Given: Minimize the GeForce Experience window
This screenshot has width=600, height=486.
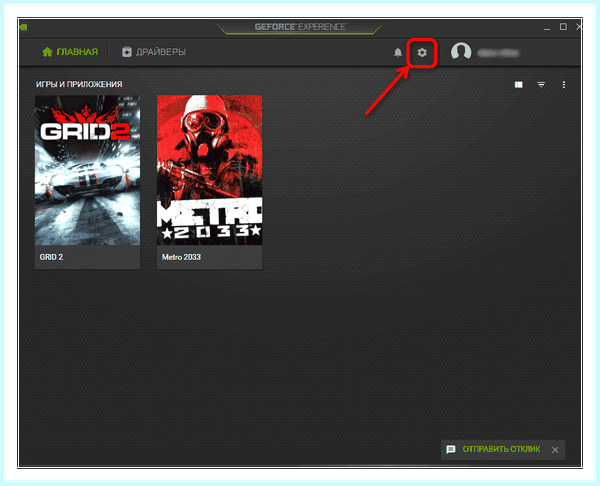Looking at the screenshot, I should coord(547,28).
